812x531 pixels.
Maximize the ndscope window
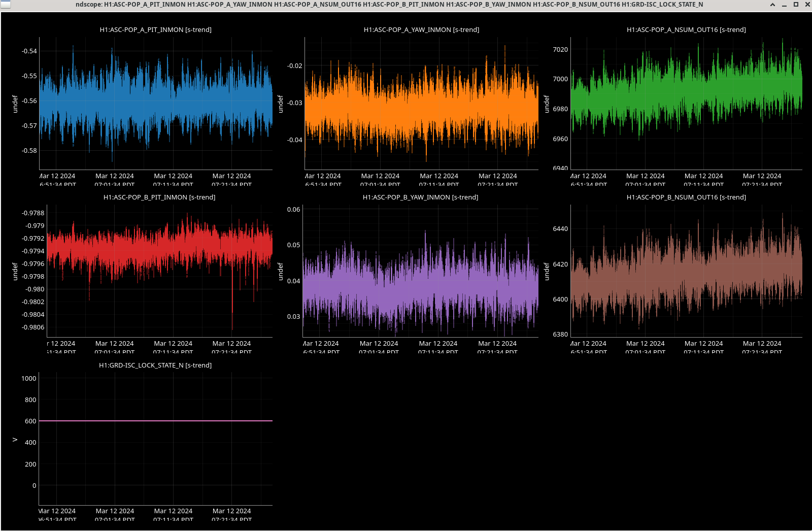[796, 5]
